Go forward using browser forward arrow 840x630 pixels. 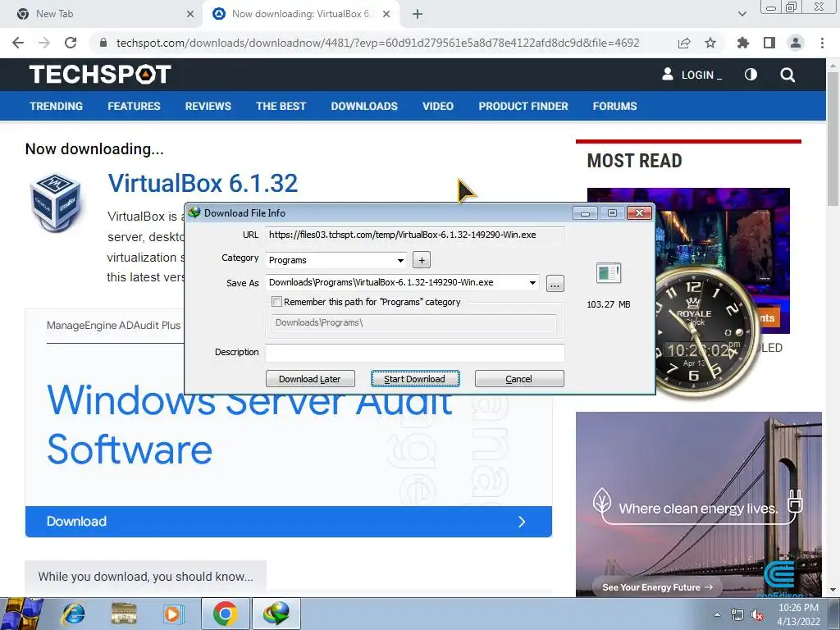[x=44, y=43]
